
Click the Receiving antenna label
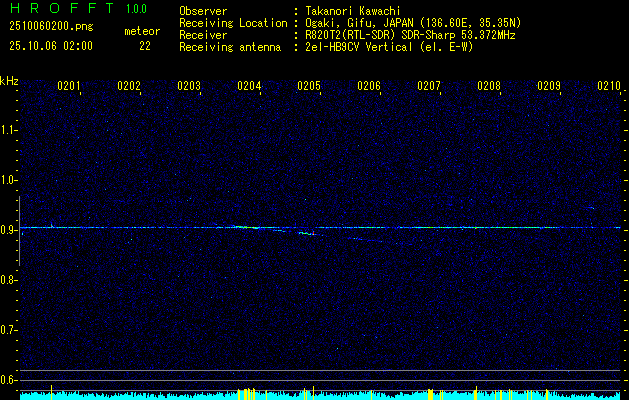230,47
